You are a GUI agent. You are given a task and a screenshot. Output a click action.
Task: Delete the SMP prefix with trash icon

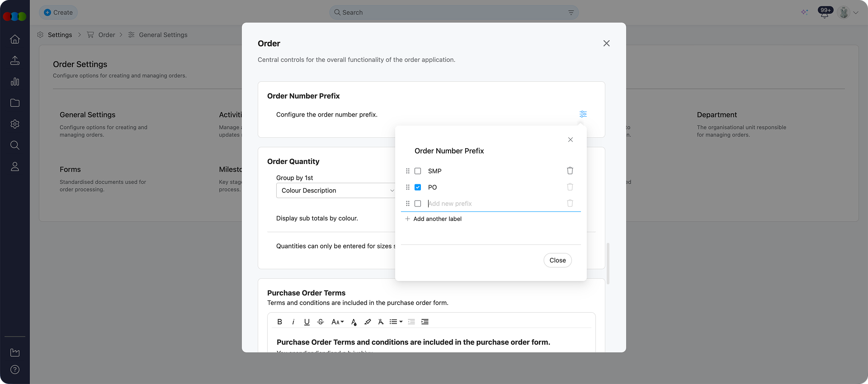click(x=570, y=171)
